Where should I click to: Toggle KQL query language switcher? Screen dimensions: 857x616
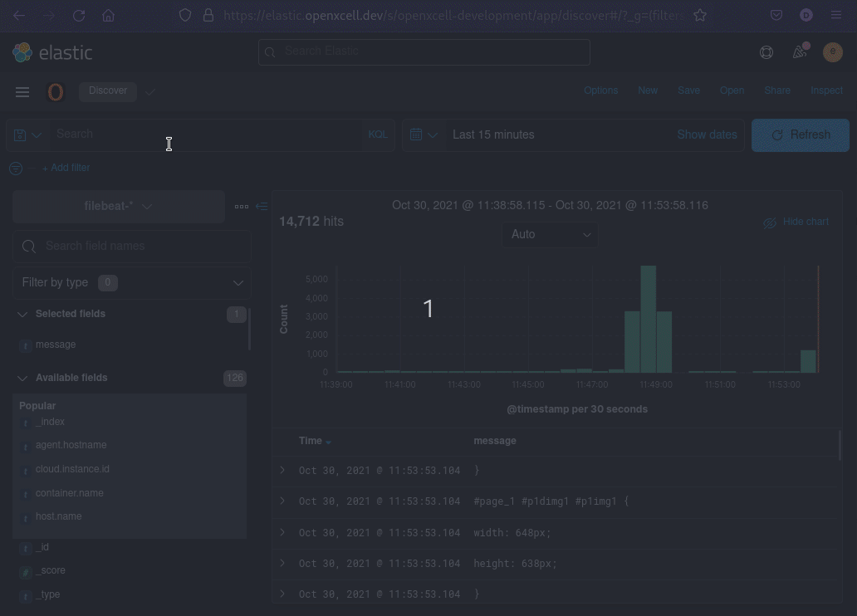click(378, 134)
